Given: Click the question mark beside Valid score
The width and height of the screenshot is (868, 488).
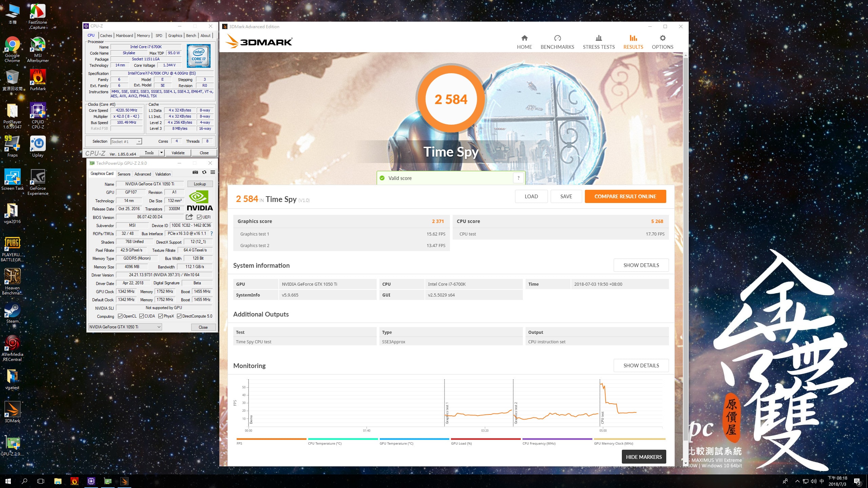Looking at the screenshot, I should click(x=518, y=178).
